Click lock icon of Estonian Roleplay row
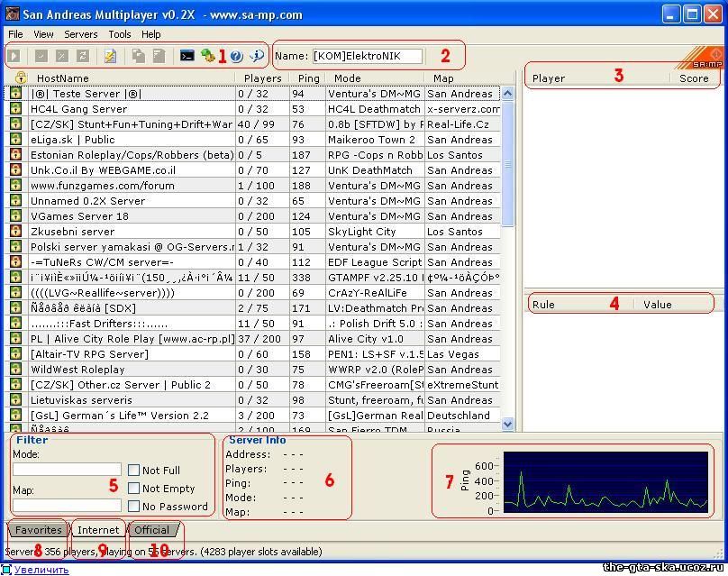Viewport: 728px width, 576px height. (x=16, y=155)
